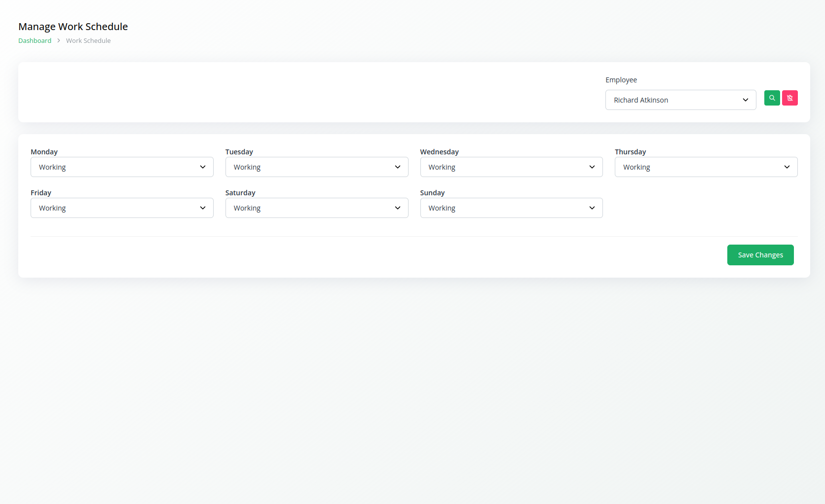Screen dimensions: 825x504
Task: Expand the Wednesday working status dropdown
Action: click(x=511, y=167)
